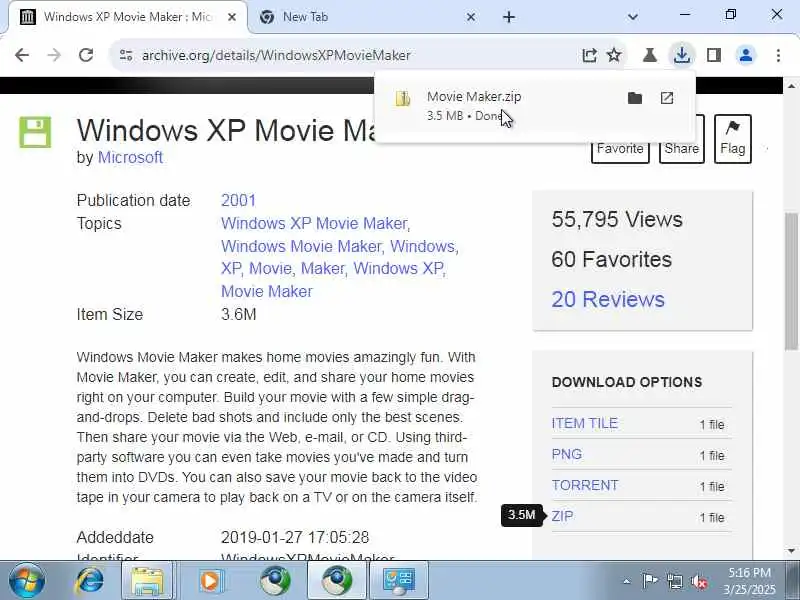Toggle the downloads toolbar icon
The height and width of the screenshot is (600, 800).
[682, 55]
